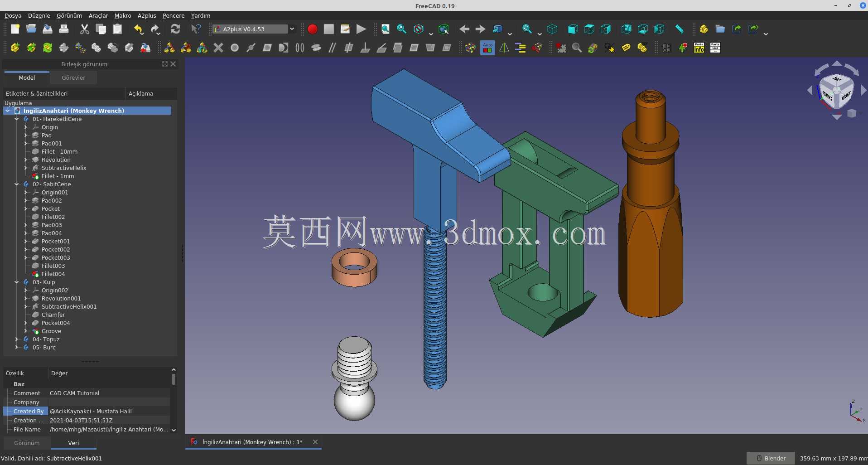Search with the A2plus magnifier icon
This screenshot has width=868, height=465.
[577, 48]
